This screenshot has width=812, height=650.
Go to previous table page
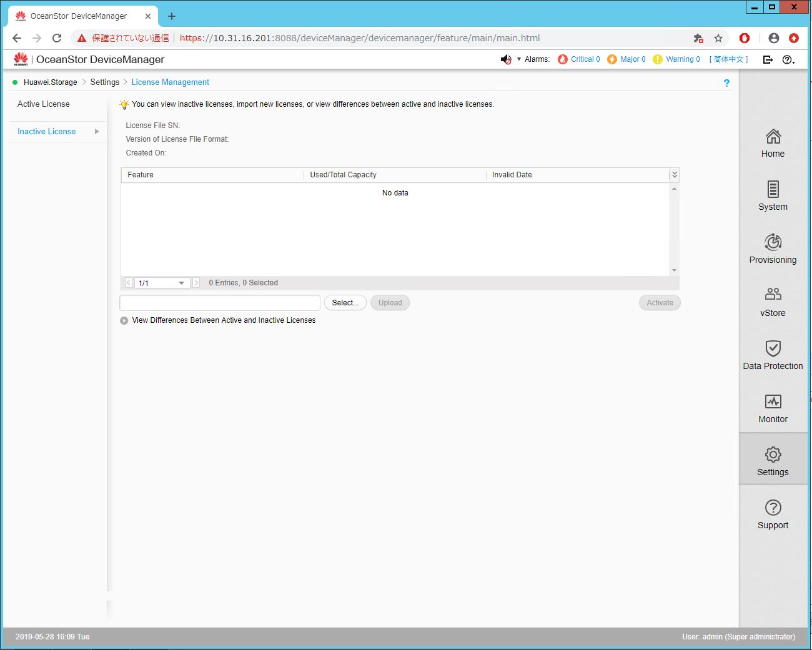coord(129,283)
